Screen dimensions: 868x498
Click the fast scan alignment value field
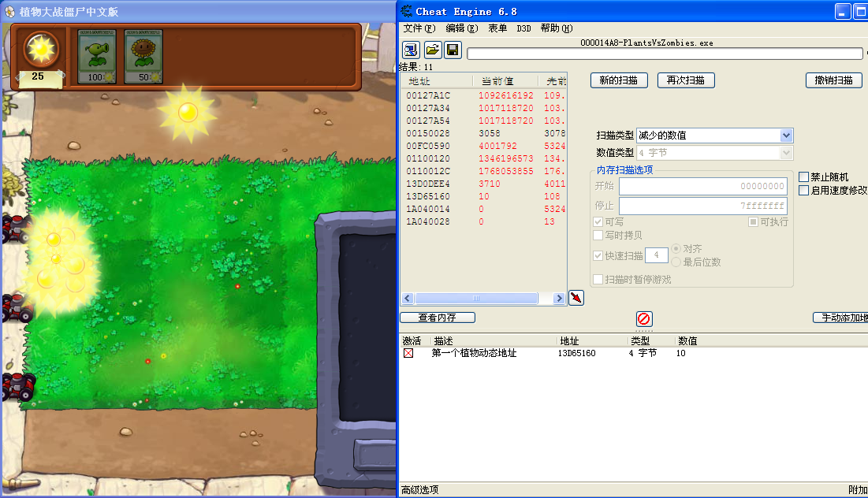click(x=657, y=255)
